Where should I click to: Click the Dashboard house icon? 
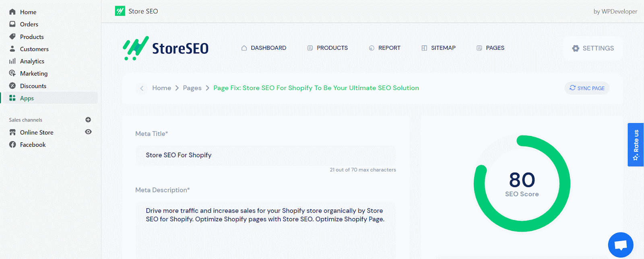(x=244, y=48)
